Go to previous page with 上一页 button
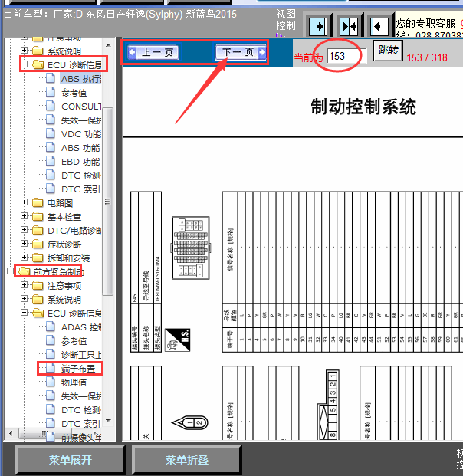463x476 pixels. pyautogui.click(x=153, y=53)
